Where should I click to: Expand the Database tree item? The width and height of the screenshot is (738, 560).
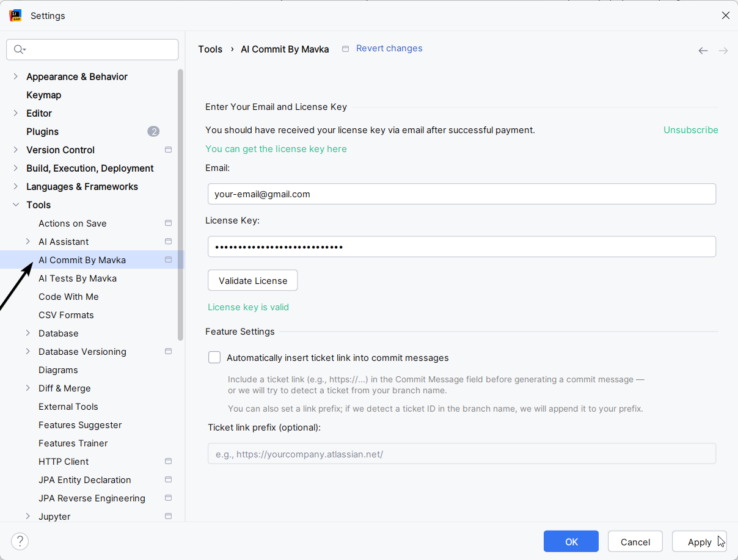27,333
